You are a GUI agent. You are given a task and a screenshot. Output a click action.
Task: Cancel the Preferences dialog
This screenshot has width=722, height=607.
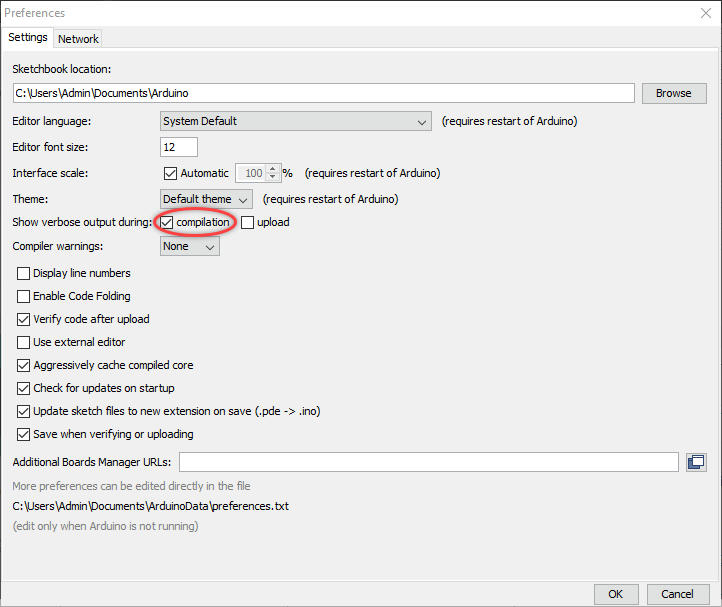[677, 594]
